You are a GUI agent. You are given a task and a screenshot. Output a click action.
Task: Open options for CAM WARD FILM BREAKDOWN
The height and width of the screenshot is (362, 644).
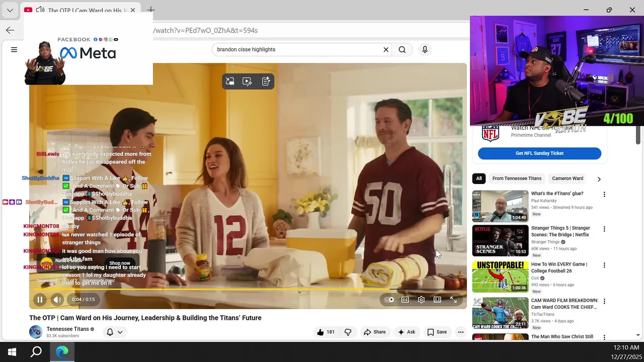[x=604, y=302]
